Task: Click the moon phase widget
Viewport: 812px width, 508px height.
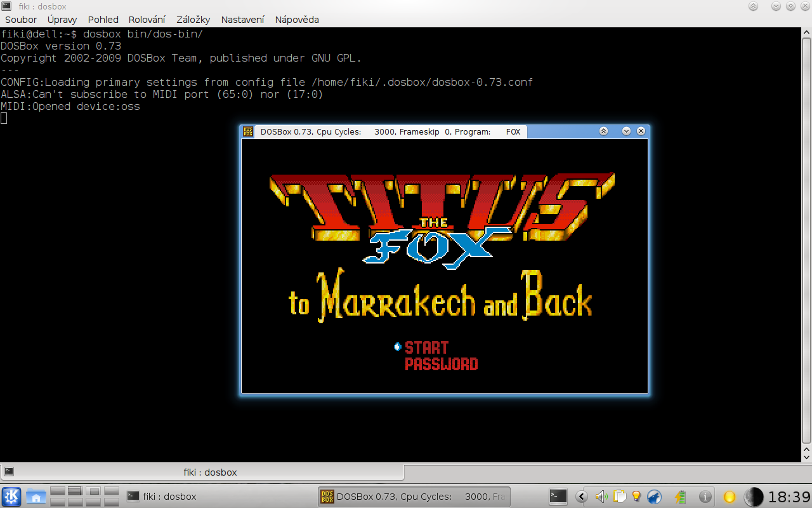Action: [x=754, y=497]
